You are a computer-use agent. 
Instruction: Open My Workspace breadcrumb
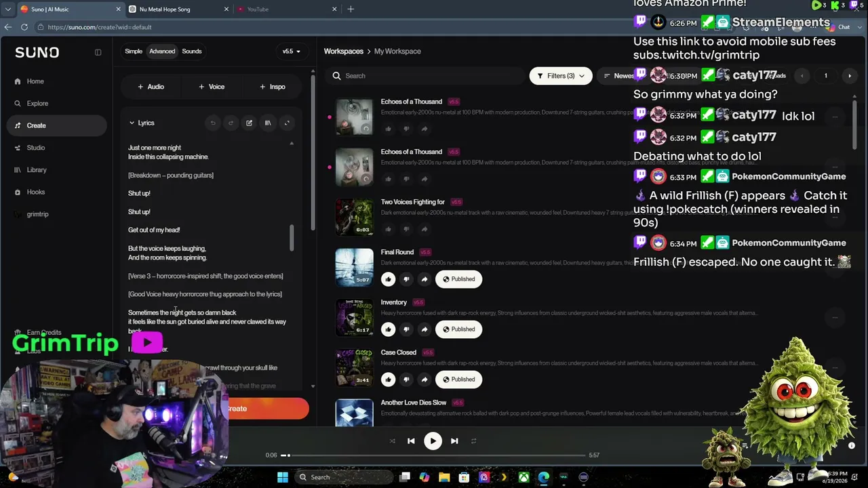coord(397,52)
